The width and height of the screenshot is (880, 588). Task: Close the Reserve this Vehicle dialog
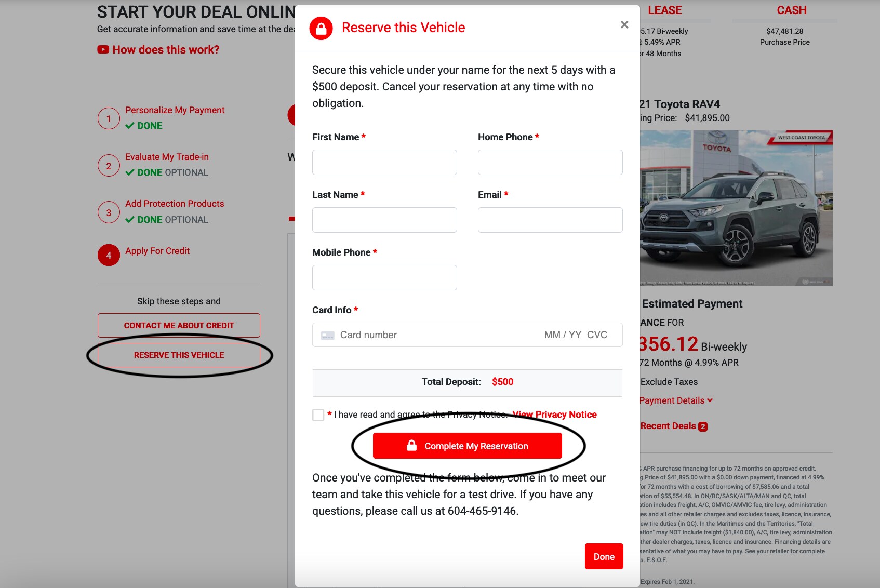click(x=624, y=24)
